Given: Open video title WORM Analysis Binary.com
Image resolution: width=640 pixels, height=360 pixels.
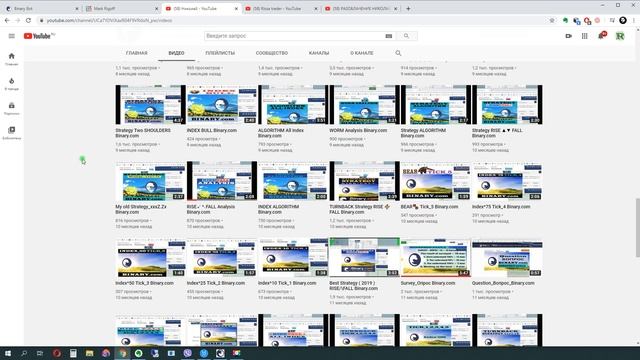Looking at the screenshot, I should point(358,130).
